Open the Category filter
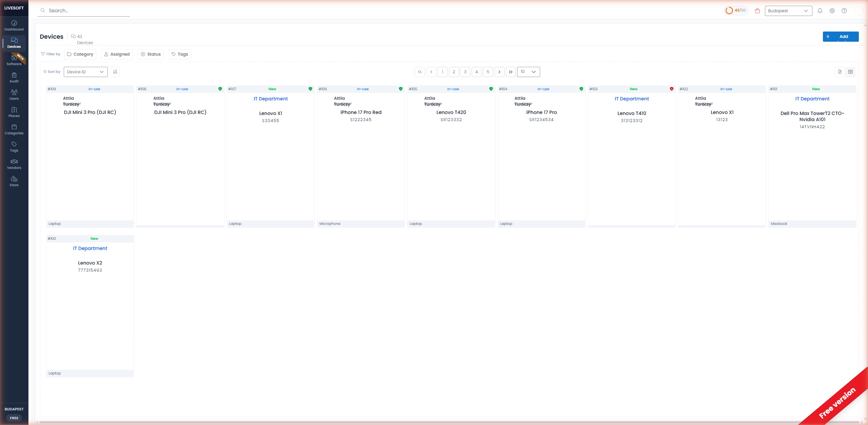Viewport: 868px width, 425px height. click(80, 54)
